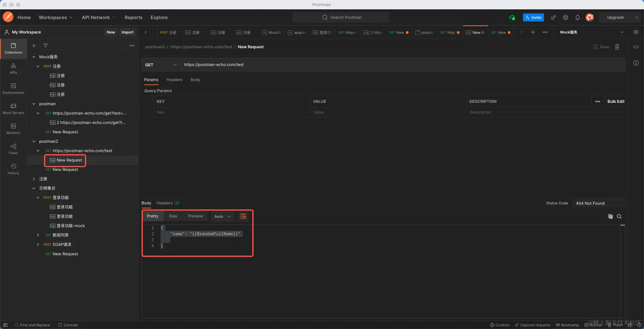Switch to the request Body tab
Viewport: 644px width, 329px height.
[x=195, y=80]
